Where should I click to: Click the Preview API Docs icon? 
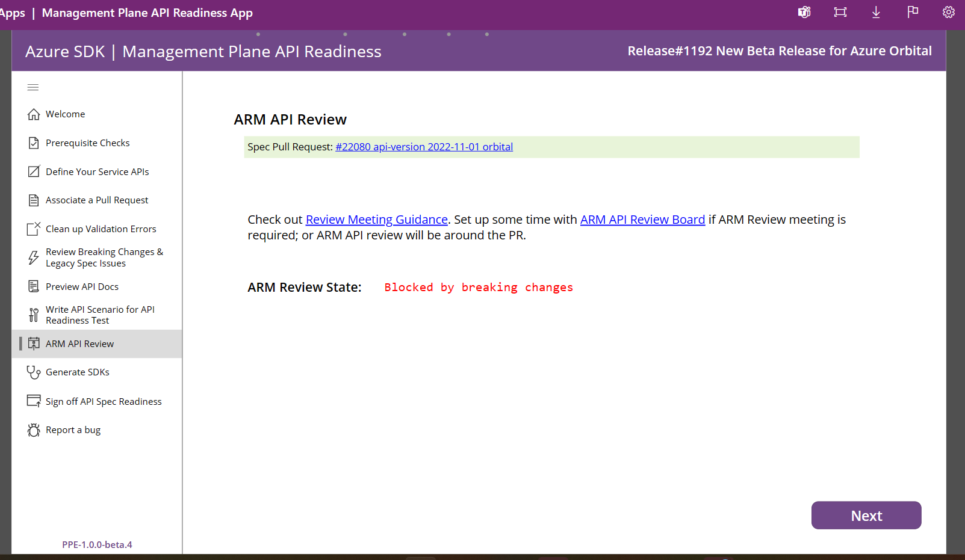tap(34, 286)
